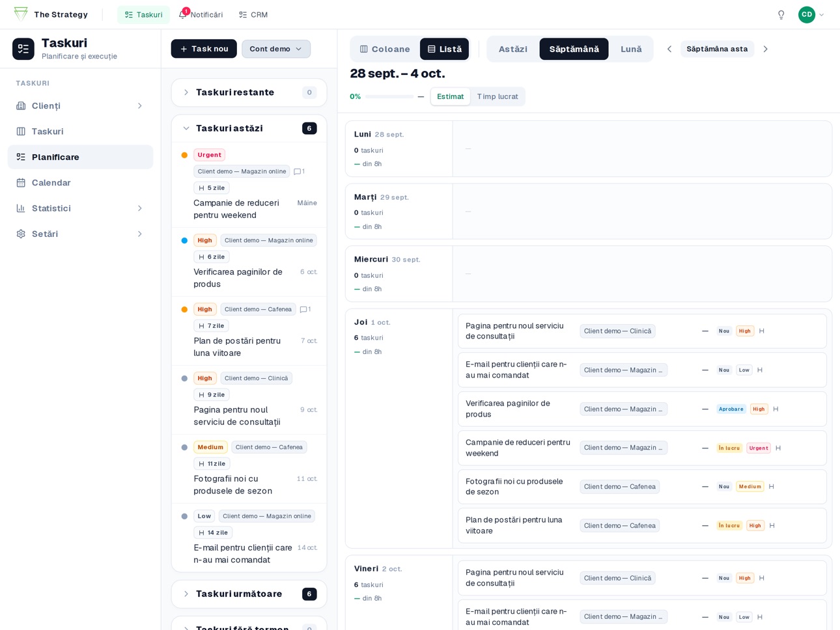
Task: Click The Strategy logo icon
Action: point(21,14)
